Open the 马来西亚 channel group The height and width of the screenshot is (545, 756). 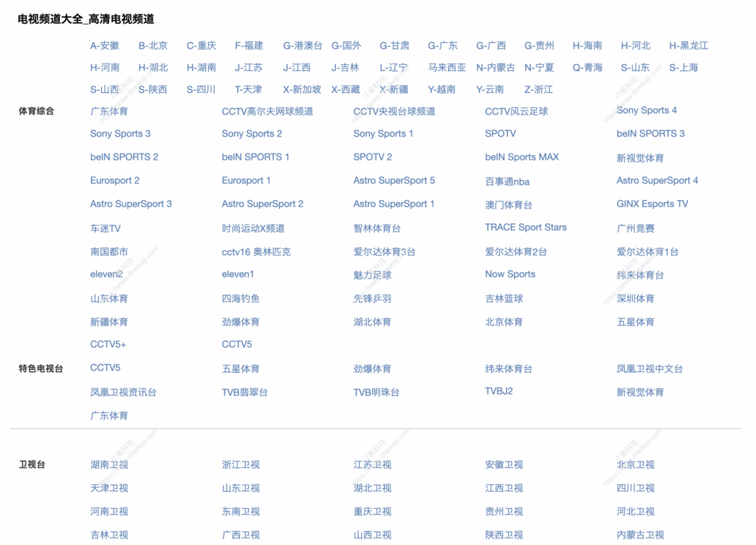(x=447, y=67)
